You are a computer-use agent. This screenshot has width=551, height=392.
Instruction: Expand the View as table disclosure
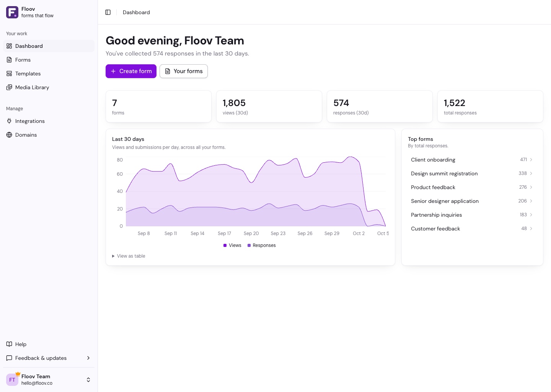129,256
